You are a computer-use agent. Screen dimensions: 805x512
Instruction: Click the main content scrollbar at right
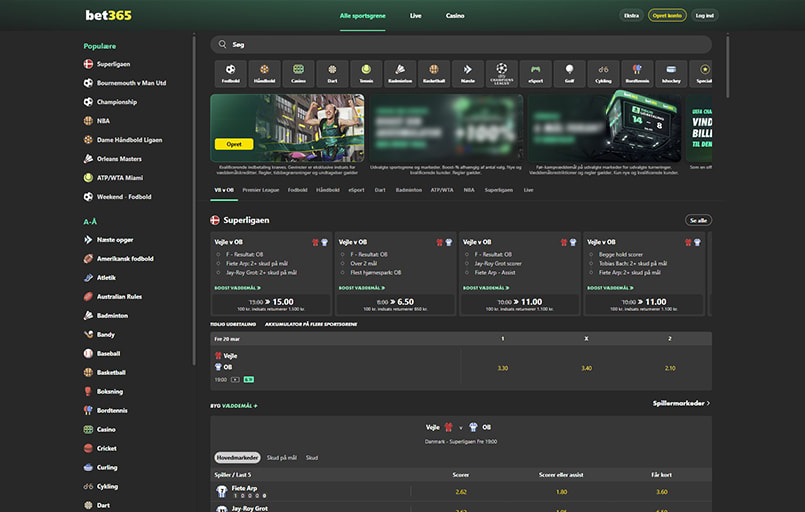click(x=727, y=66)
